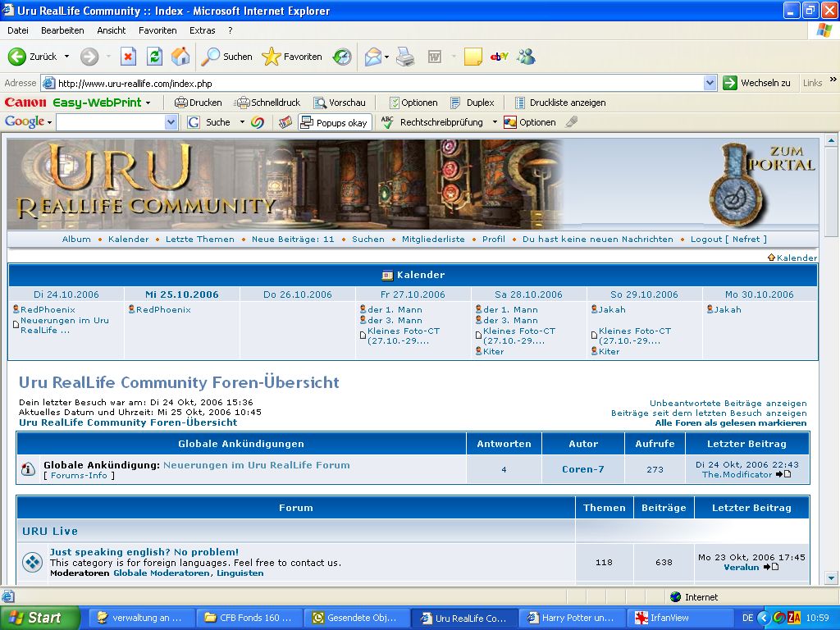840x630 pixels.
Task: Expand the address bar URL dropdown
Action: [710, 83]
